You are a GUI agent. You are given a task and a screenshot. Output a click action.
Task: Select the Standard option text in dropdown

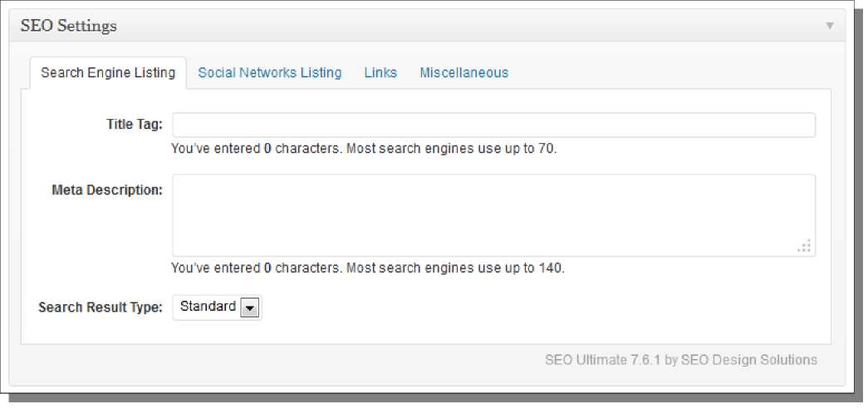coord(208,307)
